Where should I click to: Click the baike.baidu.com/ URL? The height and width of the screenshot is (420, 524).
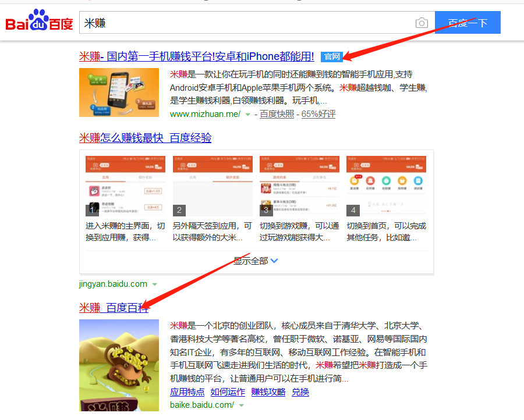[202, 405]
